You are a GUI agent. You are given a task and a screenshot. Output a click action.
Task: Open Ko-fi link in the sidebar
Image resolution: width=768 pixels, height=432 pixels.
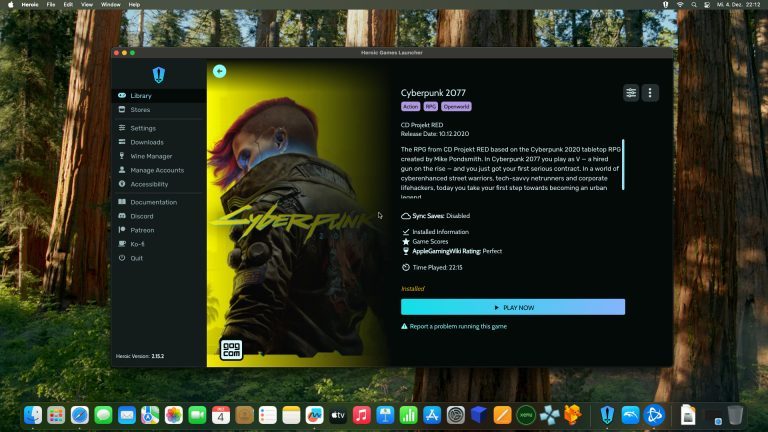tap(159, 244)
